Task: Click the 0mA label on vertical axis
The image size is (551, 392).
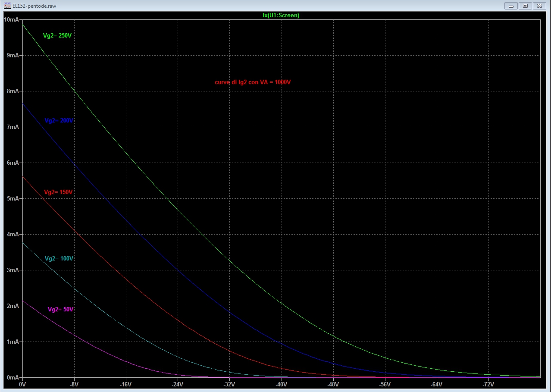Action: click(12, 377)
